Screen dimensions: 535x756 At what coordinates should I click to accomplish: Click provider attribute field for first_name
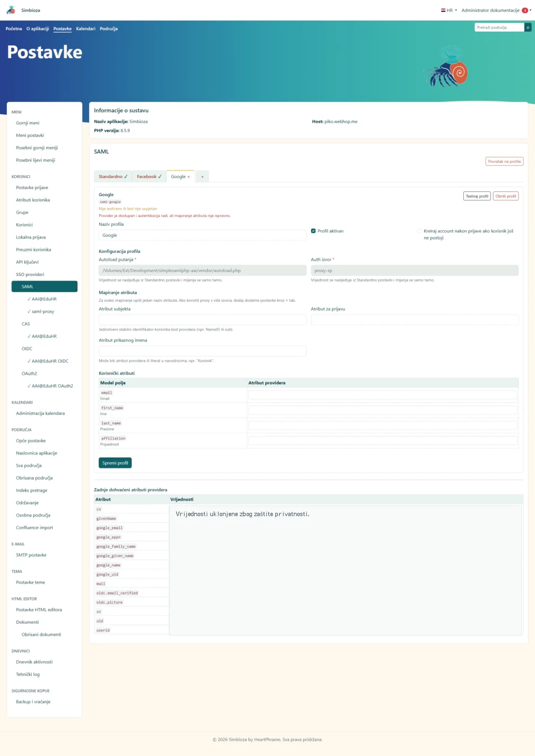click(x=383, y=410)
